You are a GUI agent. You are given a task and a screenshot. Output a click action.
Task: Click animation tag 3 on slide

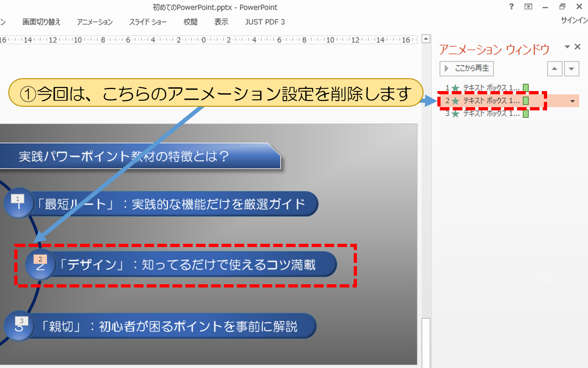[x=21, y=321]
